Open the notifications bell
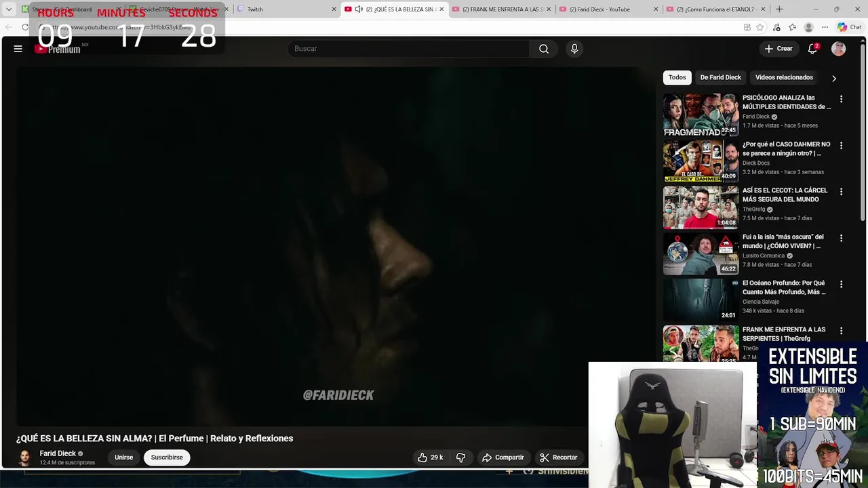 pyautogui.click(x=812, y=49)
